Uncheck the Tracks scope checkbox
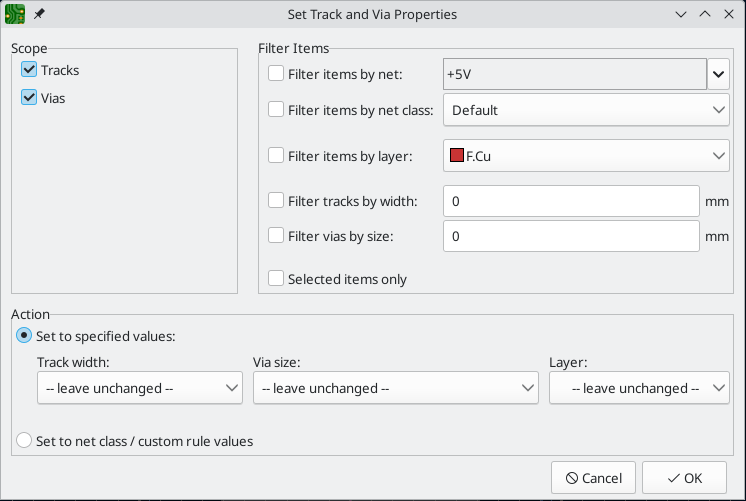The width and height of the screenshot is (746, 501). pyautogui.click(x=28, y=70)
